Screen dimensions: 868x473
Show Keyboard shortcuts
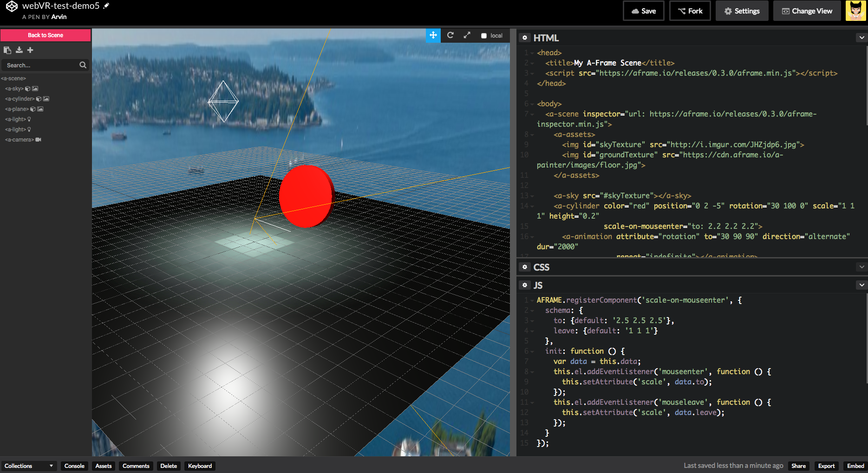pyautogui.click(x=200, y=466)
